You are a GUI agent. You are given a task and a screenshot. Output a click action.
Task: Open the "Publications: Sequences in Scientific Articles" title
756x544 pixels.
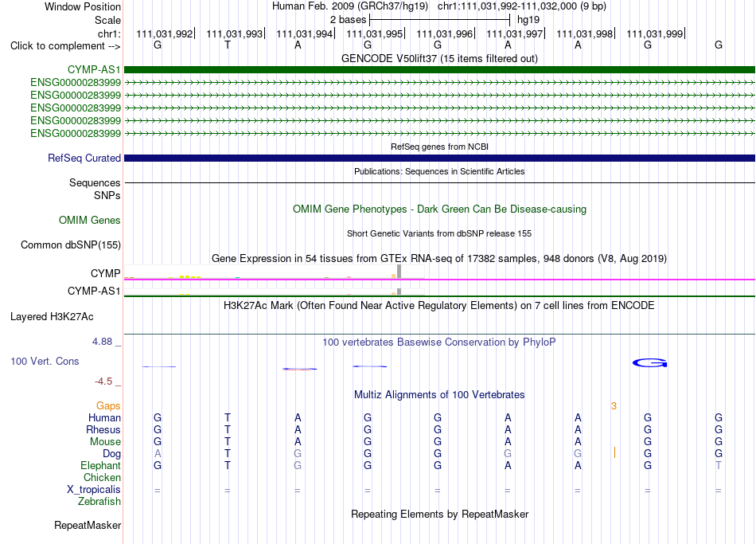click(x=439, y=171)
